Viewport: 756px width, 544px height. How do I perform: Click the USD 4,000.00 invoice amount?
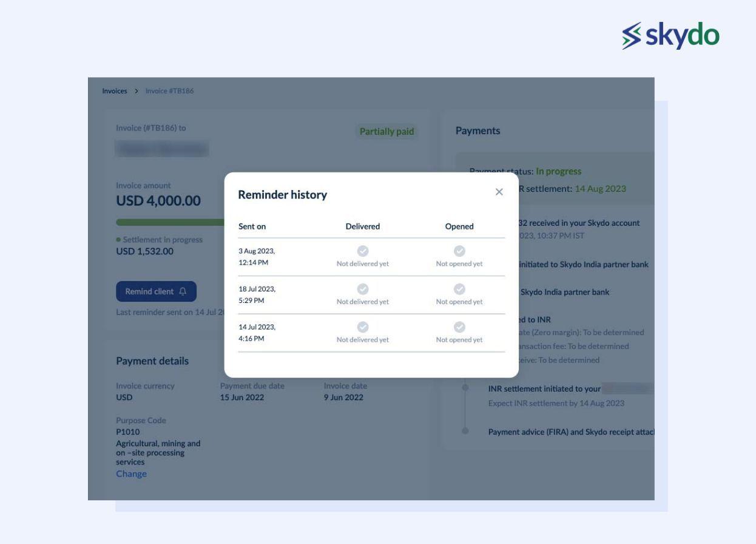[158, 201]
